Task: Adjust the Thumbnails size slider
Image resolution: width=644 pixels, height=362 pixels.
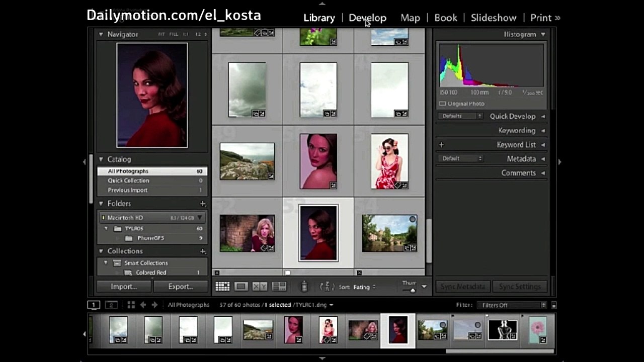Action: point(413,290)
